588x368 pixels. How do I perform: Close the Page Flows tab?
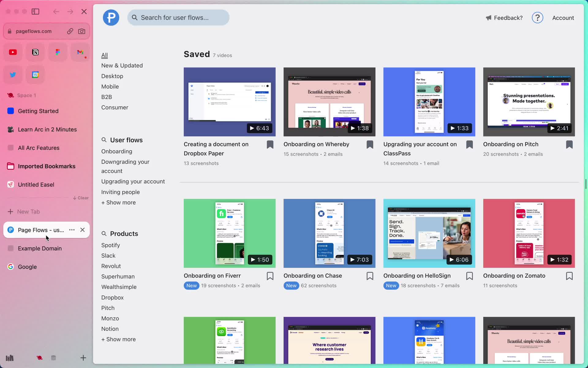point(83,230)
